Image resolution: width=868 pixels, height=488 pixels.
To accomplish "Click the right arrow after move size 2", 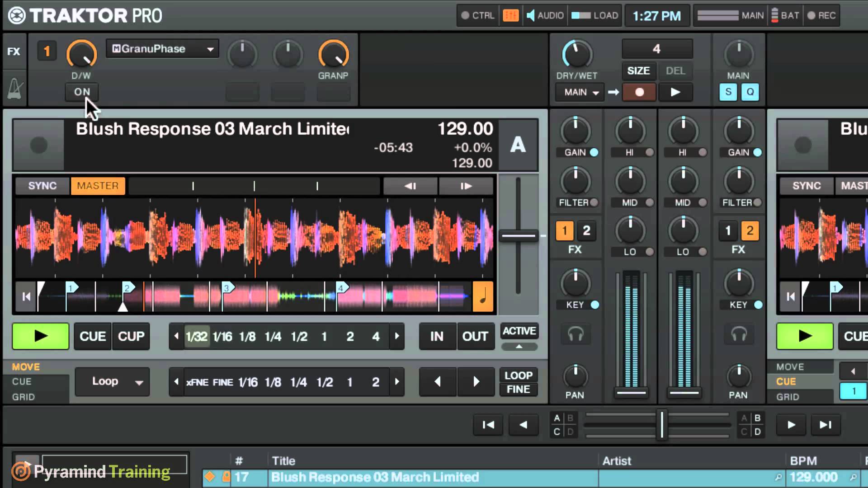I will 397,382.
